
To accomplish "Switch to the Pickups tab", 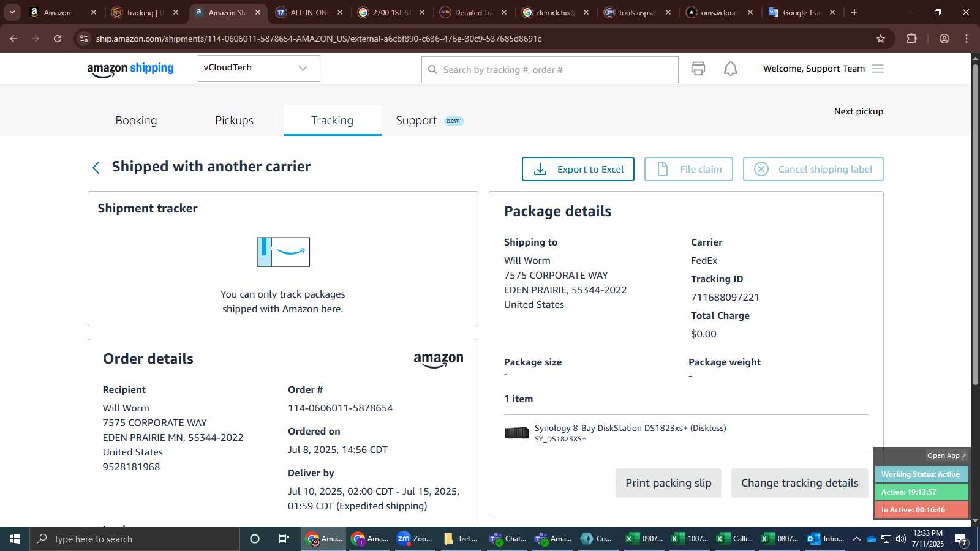I will click(234, 120).
